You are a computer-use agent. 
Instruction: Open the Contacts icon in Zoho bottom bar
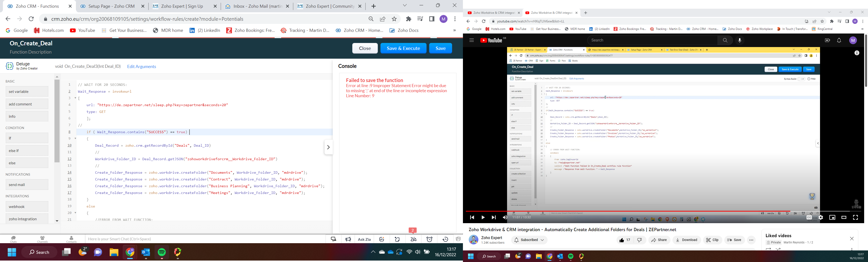click(71, 239)
